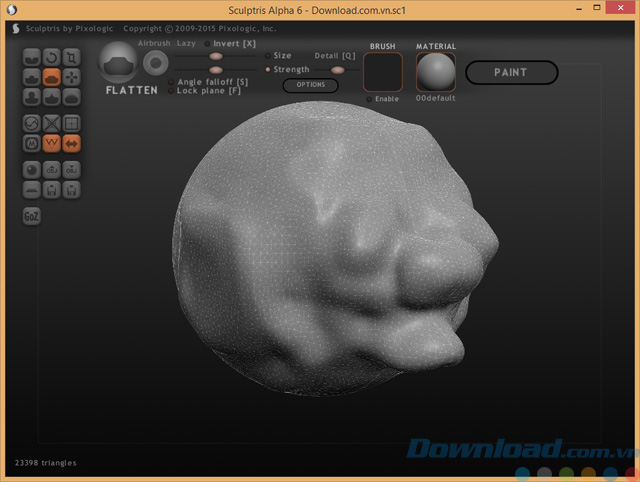Click the Mask tool icon
Viewport: 640px width, 482px height.
[x=31, y=143]
